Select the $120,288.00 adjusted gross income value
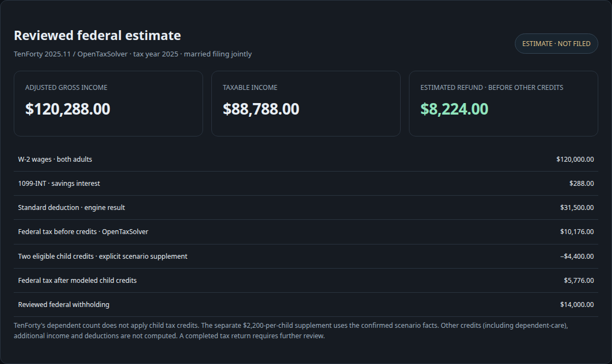This screenshot has width=612, height=364. coord(68,109)
